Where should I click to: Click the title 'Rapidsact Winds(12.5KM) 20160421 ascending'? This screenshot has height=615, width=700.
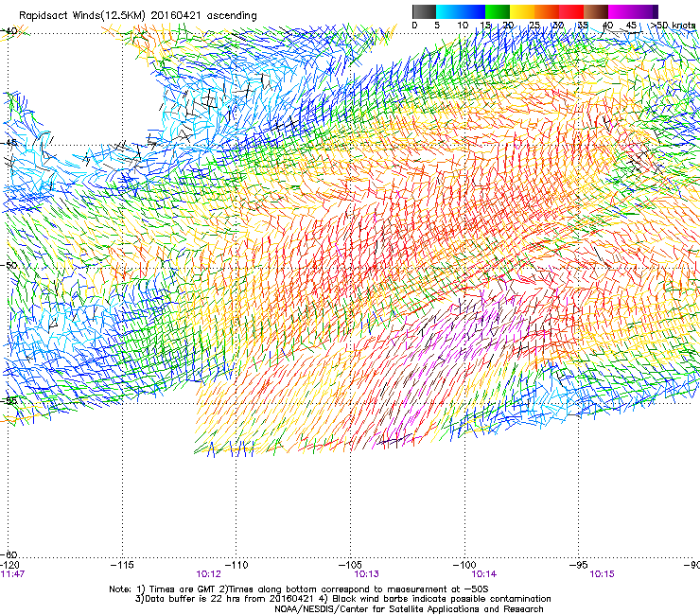pyautogui.click(x=138, y=16)
